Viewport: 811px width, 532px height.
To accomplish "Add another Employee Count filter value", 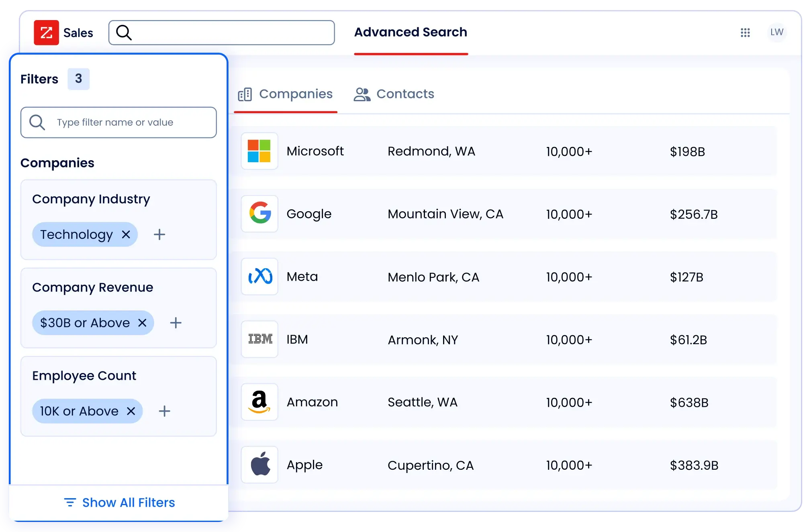I will click(164, 411).
